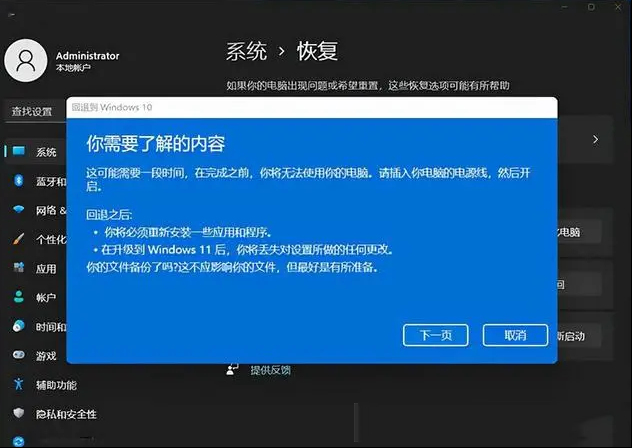The height and width of the screenshot is (448, 632).
Task: Expand the chevron on the first recovery row
Action: coord(596,139)
